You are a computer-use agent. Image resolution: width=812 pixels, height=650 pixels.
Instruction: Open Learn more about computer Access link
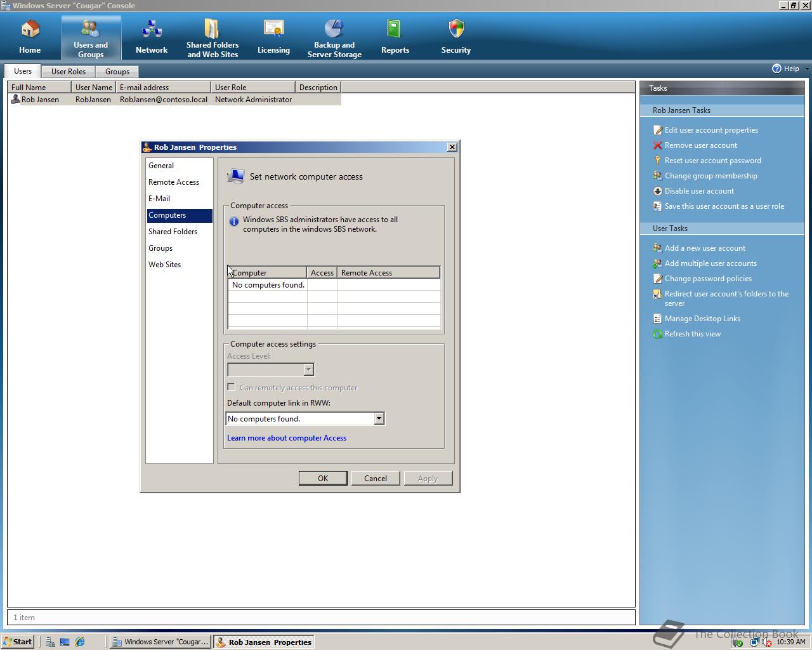pyautogui.click(x=287, y=438)
